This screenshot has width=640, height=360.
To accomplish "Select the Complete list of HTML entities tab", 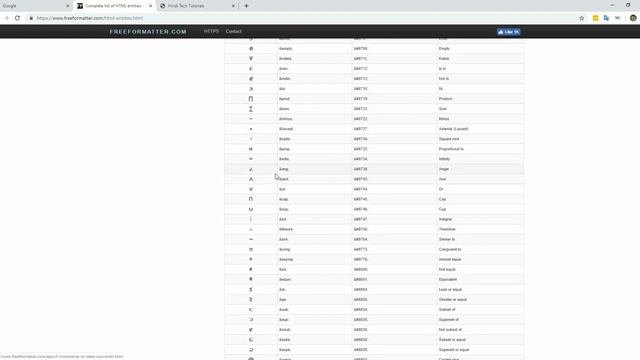I will pos(114,6).
